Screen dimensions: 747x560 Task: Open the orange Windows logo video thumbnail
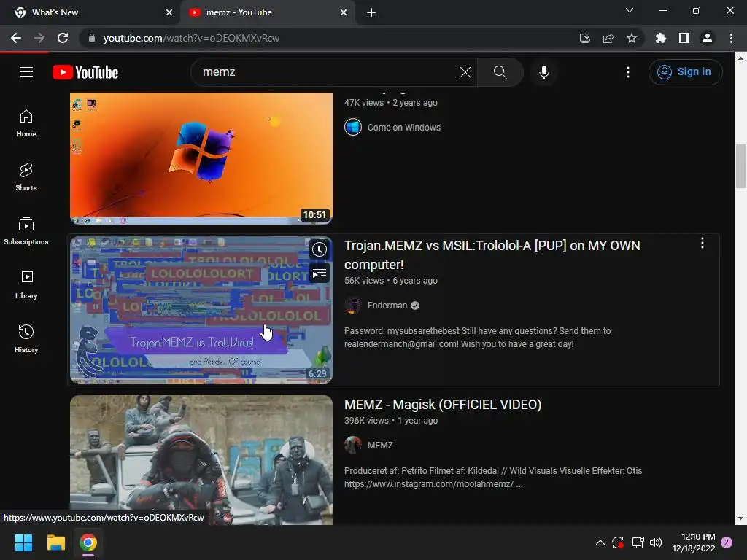(201, 158)
